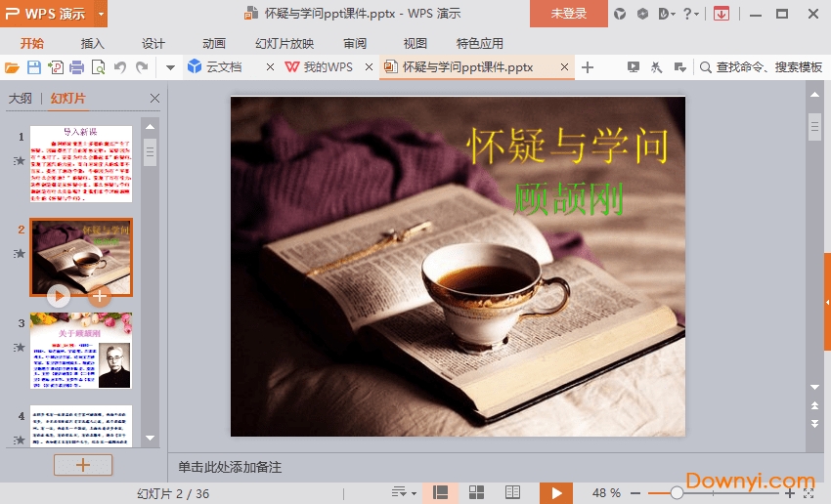Screen dimensions: 831x504
Task: Open the 审阅 ribbon tab
Action: point(355,43)
